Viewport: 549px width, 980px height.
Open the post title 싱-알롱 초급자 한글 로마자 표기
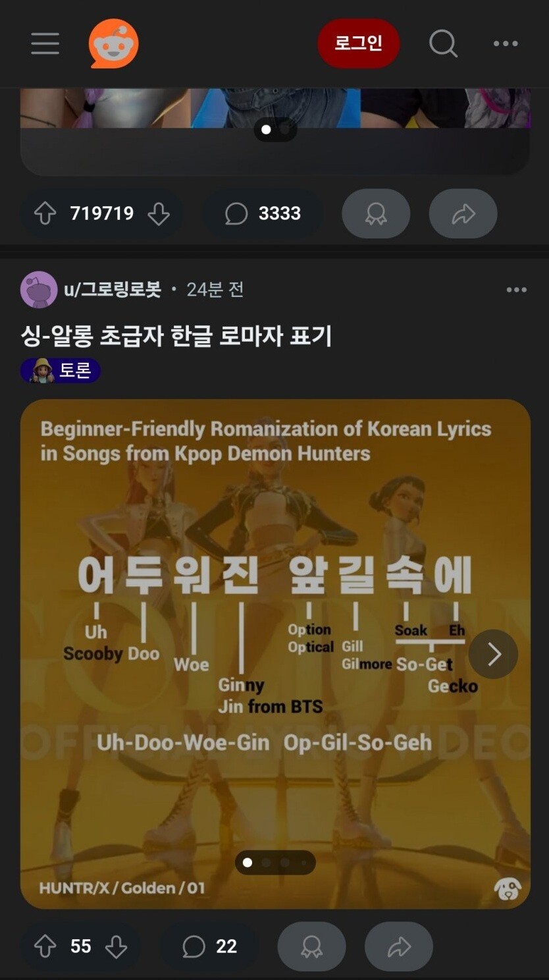tap(176, 336)
